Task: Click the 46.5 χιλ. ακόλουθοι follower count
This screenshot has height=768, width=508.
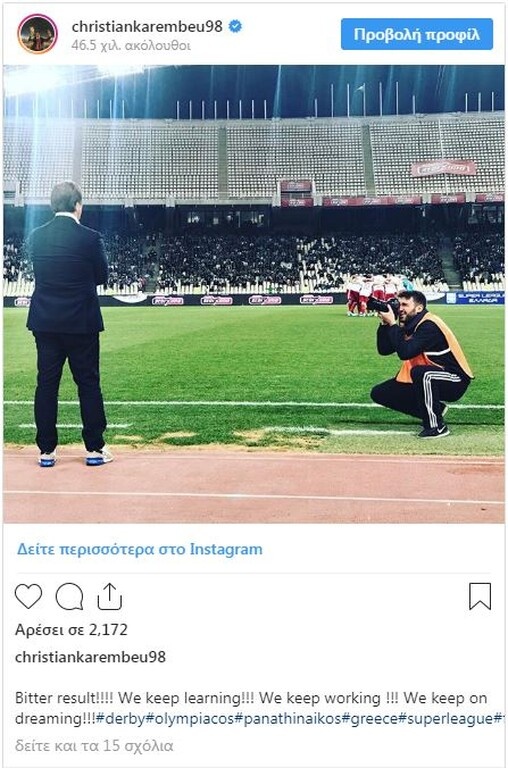Action: pyautogui.click(x=131, y=46)
